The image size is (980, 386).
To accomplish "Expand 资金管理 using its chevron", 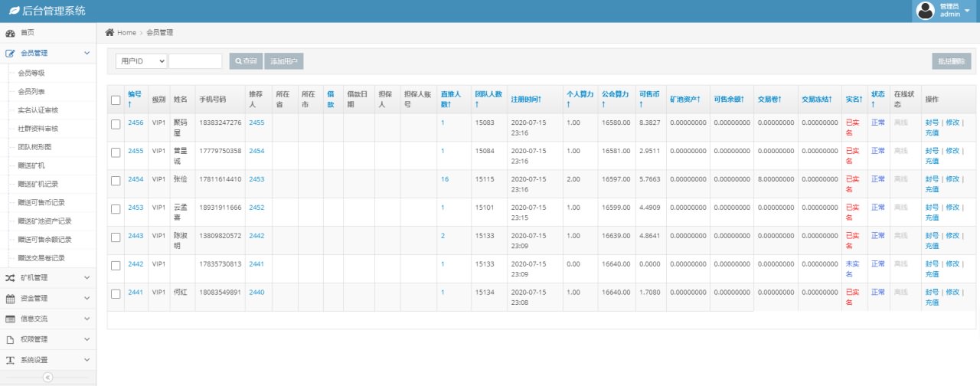I will point(87,298).
